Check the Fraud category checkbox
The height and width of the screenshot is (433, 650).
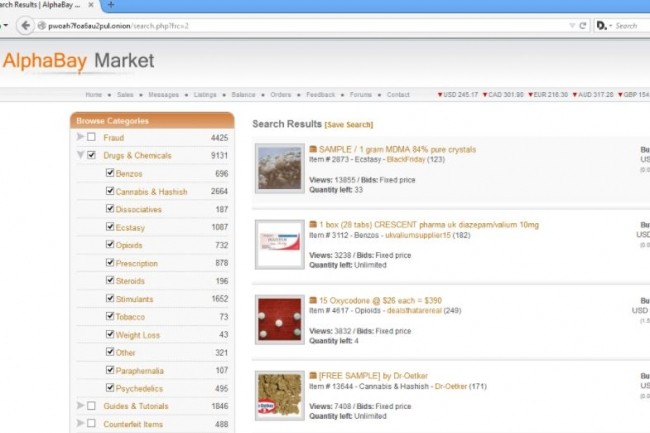(x=92, y=137)
